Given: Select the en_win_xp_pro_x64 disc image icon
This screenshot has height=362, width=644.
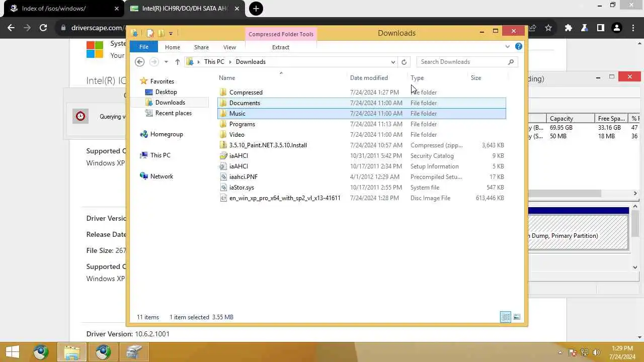Looking at the screenshot, I should coord(224,198).
